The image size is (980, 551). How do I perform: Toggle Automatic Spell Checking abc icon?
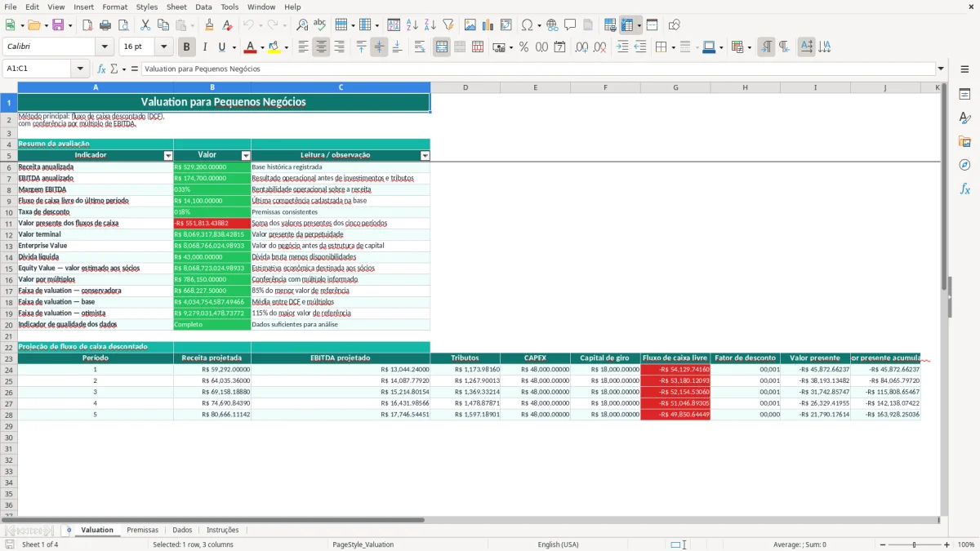(x=319, y=25)
